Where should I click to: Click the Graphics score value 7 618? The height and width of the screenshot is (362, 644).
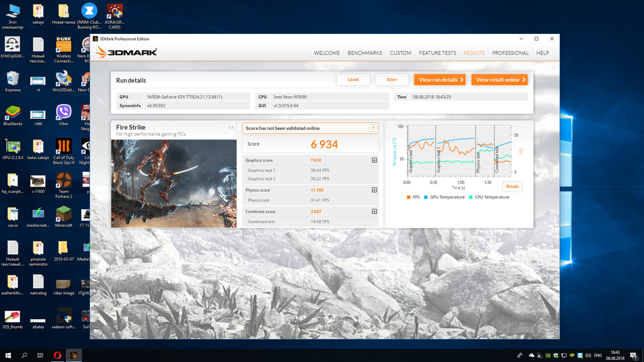point(316,160)
